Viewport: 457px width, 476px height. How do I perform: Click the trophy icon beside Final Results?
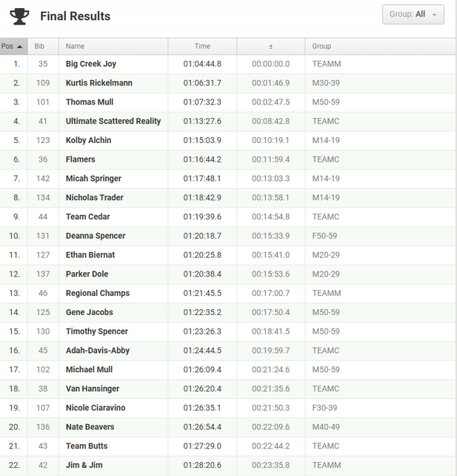19,16
